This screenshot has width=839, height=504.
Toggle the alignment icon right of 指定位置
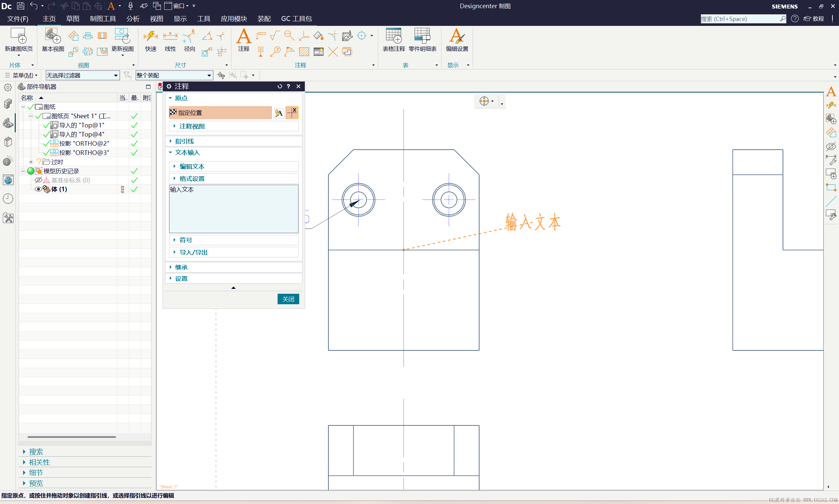point(292,113)
